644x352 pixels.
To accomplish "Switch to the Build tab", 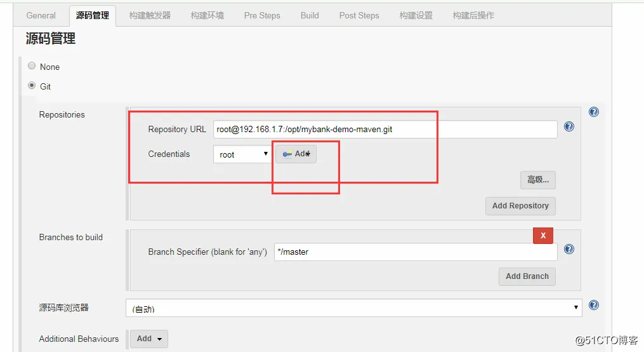I will (310, 16).
